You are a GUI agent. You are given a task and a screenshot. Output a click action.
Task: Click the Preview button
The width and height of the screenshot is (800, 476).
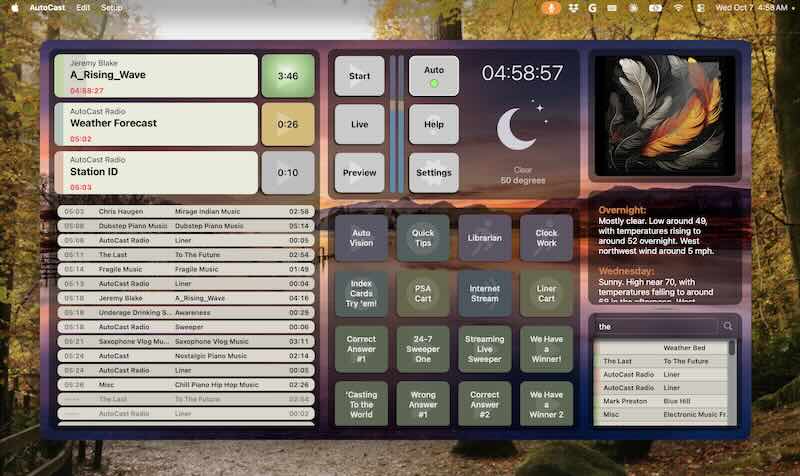click(359, 173)
